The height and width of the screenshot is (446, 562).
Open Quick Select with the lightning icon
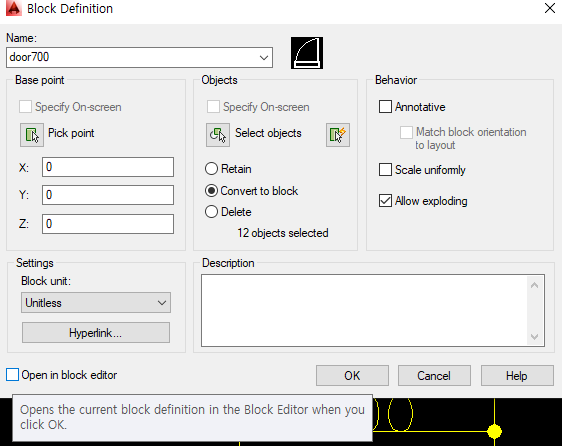point(338,135)
